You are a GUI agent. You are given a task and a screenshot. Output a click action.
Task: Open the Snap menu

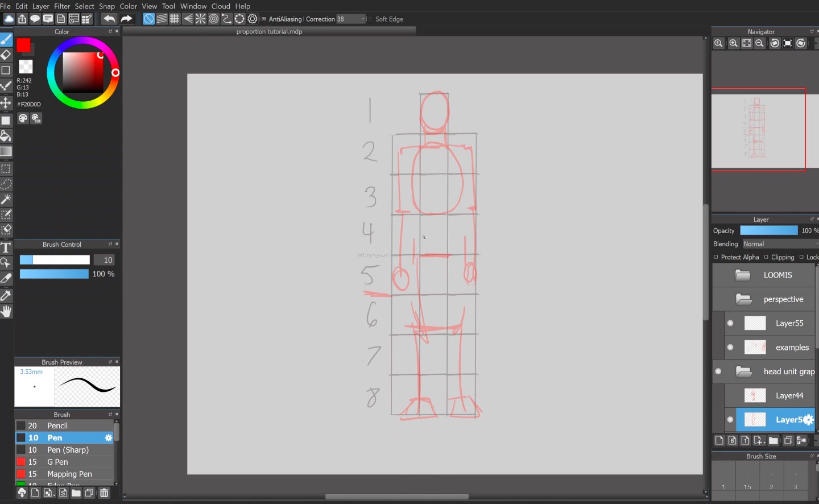107,6
